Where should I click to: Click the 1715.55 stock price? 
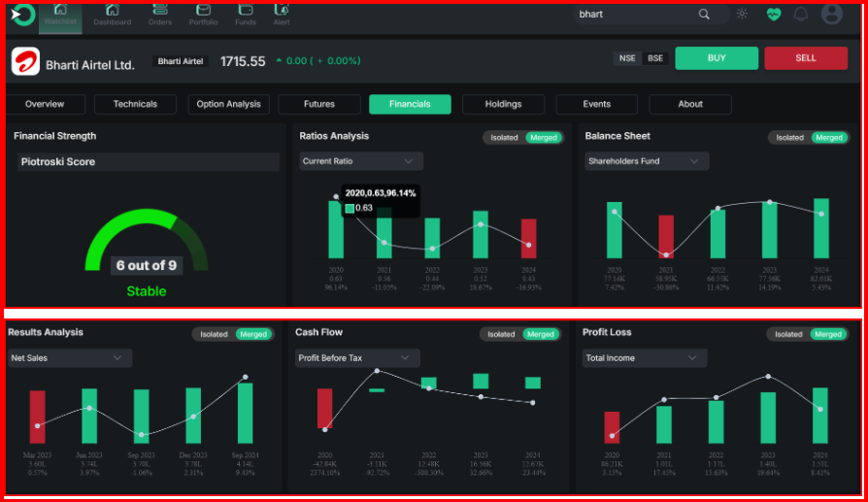point(243,61)
